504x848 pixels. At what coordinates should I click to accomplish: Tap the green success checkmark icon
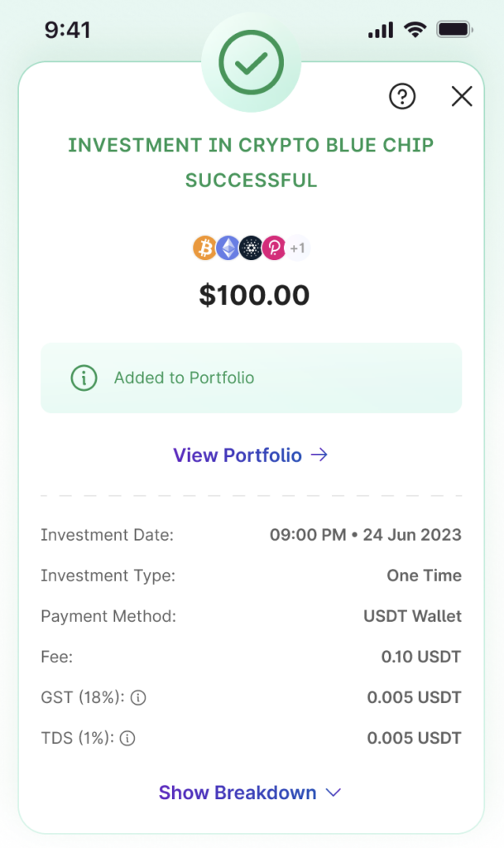251,61
